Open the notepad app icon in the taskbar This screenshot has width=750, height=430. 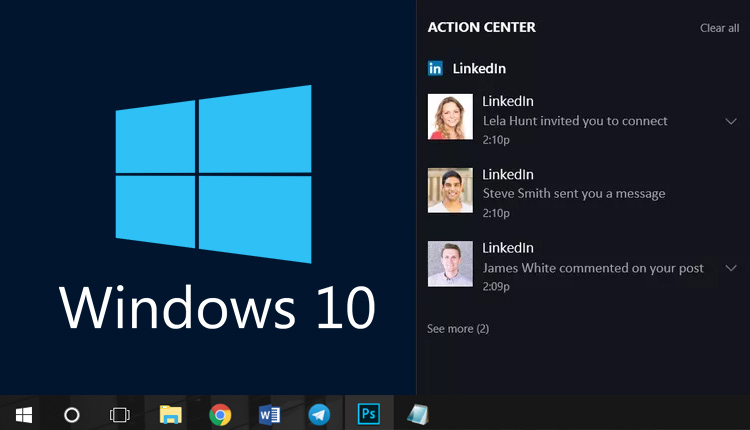coord(418,414)
